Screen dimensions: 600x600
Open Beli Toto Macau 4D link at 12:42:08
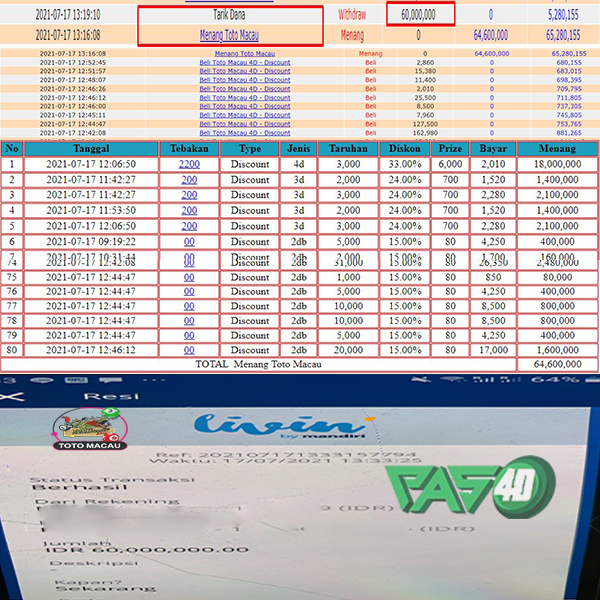245,133
